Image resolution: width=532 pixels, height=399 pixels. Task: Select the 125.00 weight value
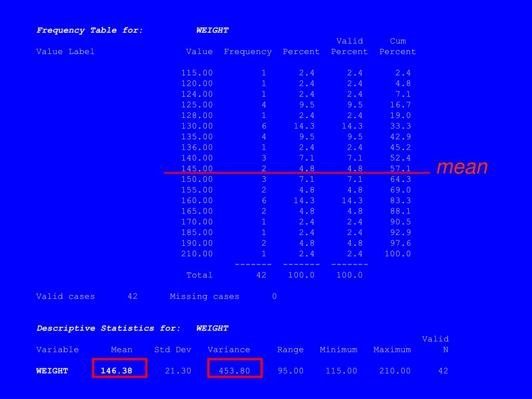pos(197,105)
